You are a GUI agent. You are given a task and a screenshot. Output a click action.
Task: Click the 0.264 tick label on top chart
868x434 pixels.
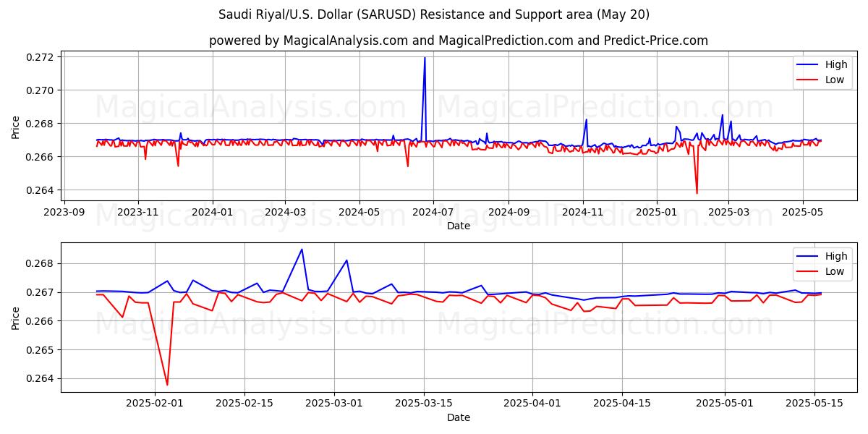(x=41, y=190)
